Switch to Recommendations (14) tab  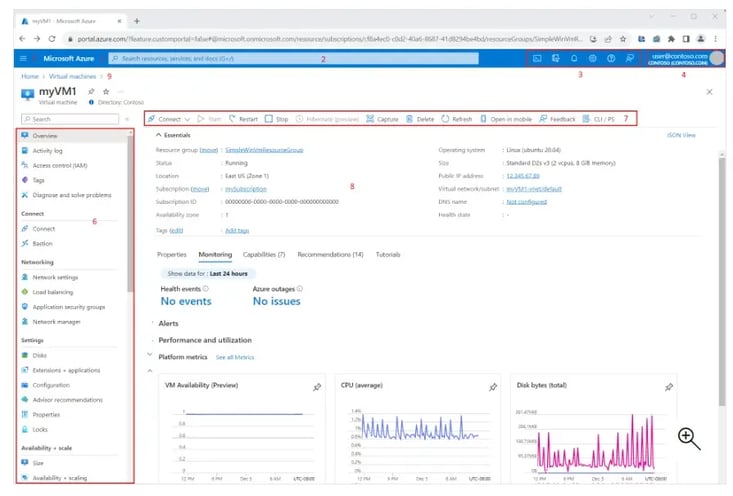coord(331,255)
